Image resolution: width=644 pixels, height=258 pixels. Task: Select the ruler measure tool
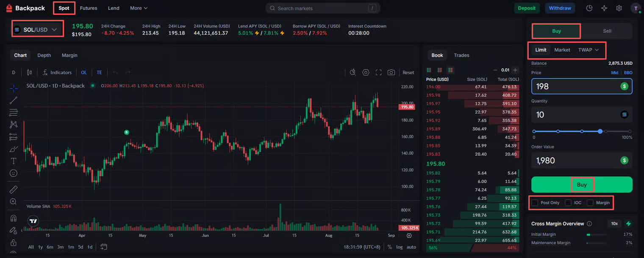click(x=14, y=189)
